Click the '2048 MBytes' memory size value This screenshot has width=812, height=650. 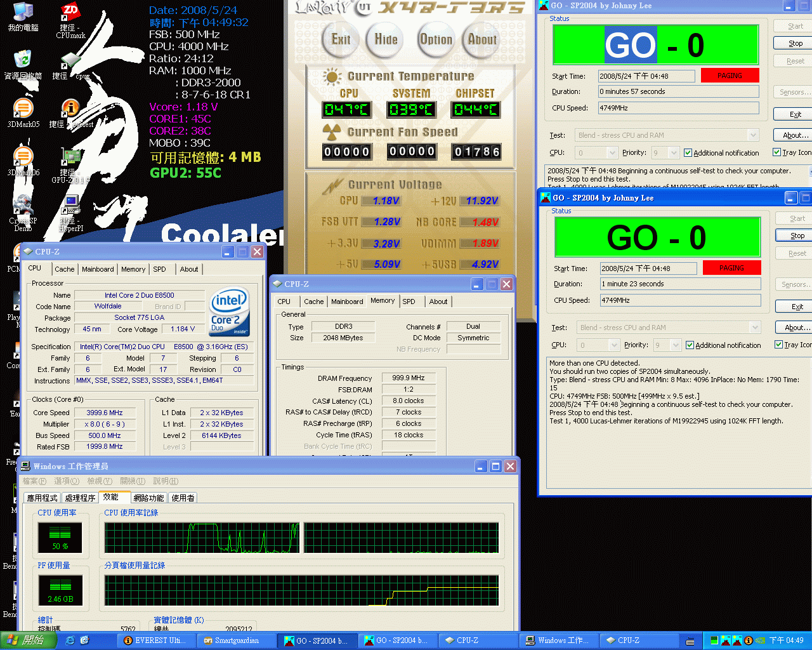coord(343,338)
